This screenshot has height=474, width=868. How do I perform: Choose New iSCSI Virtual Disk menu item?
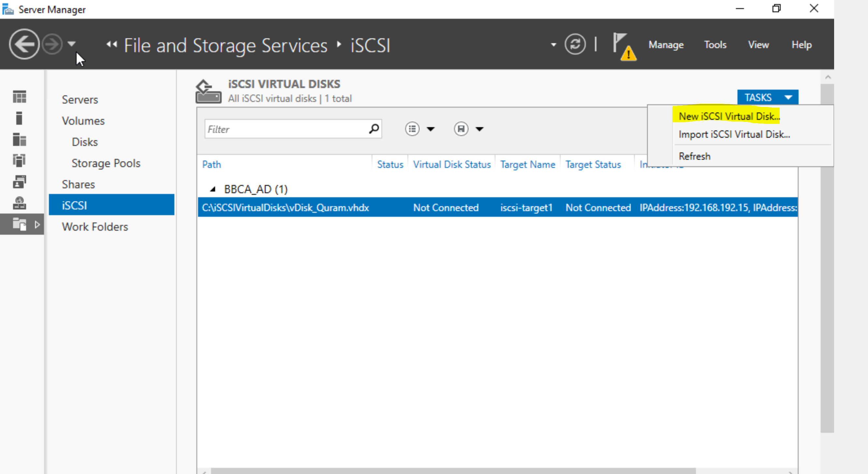[729, 116]
